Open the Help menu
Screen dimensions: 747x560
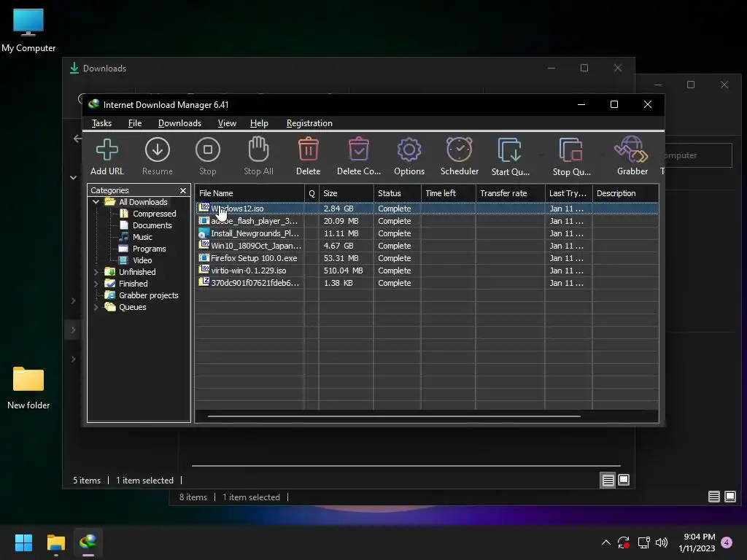point(259,123)
